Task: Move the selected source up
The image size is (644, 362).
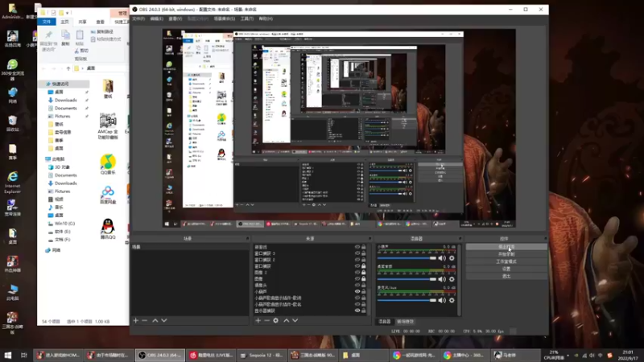Action: point(287,320)
